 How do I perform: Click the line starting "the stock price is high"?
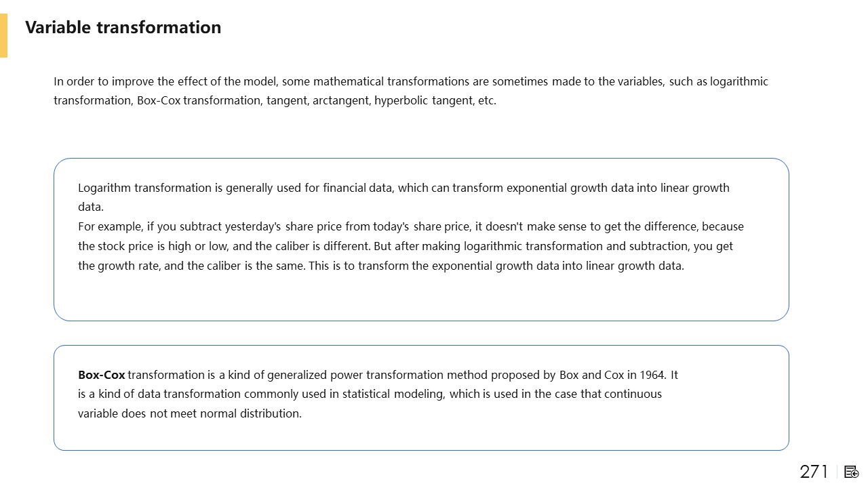point(405,246)
